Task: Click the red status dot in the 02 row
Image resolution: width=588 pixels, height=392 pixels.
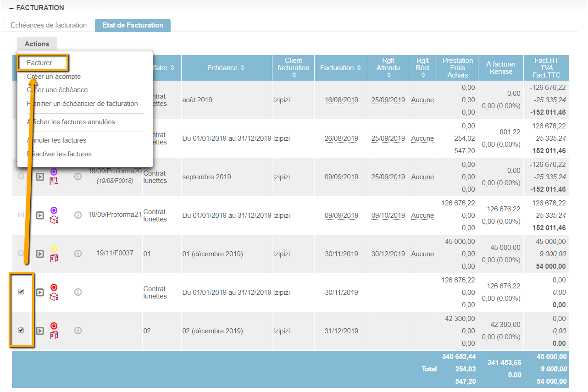Action: coord(54,326)
